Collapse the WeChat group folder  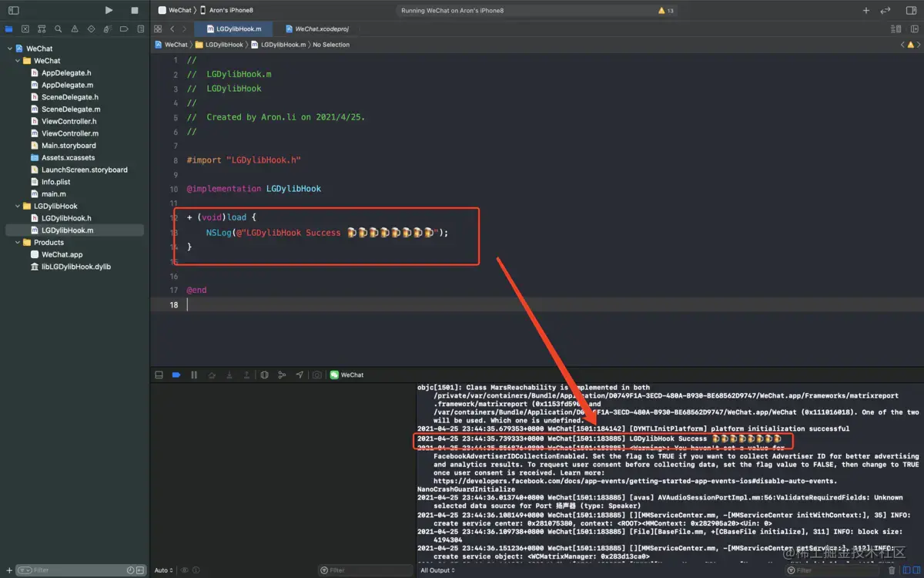18,61
